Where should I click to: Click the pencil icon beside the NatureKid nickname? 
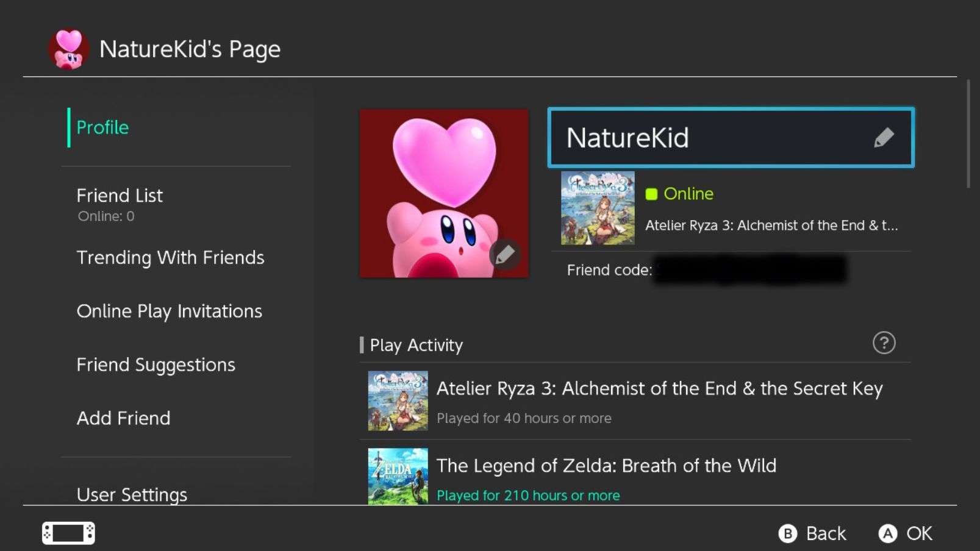[x=884, y=138]
